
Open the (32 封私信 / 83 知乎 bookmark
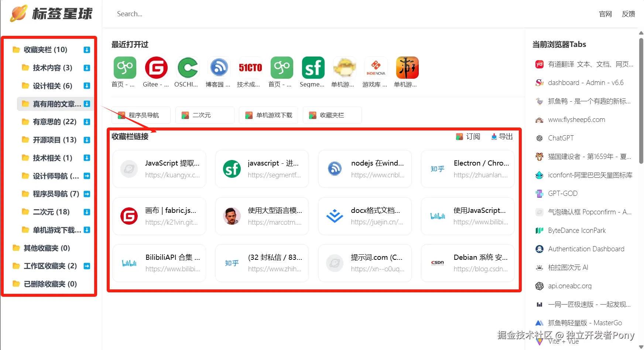[x=262, y=263]
